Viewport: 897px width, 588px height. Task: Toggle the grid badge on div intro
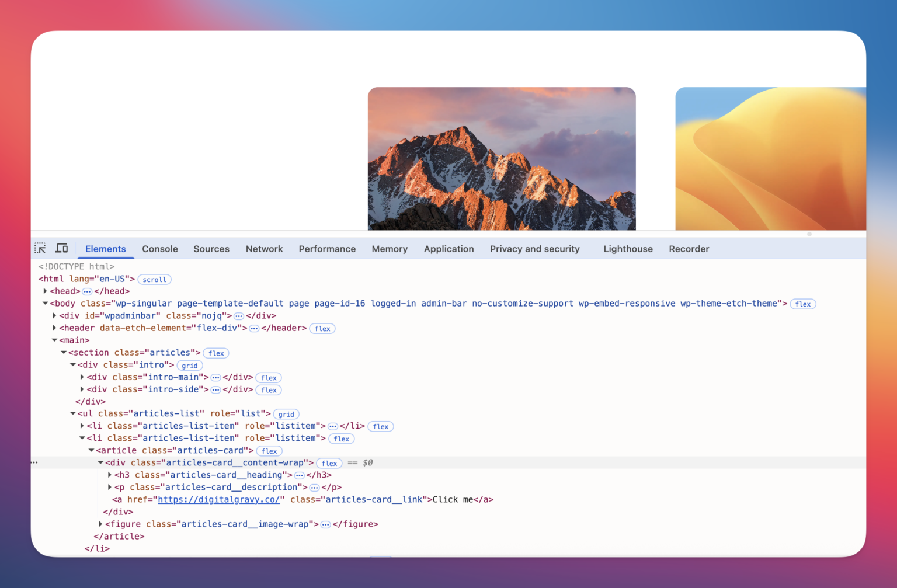pos(189,366)
